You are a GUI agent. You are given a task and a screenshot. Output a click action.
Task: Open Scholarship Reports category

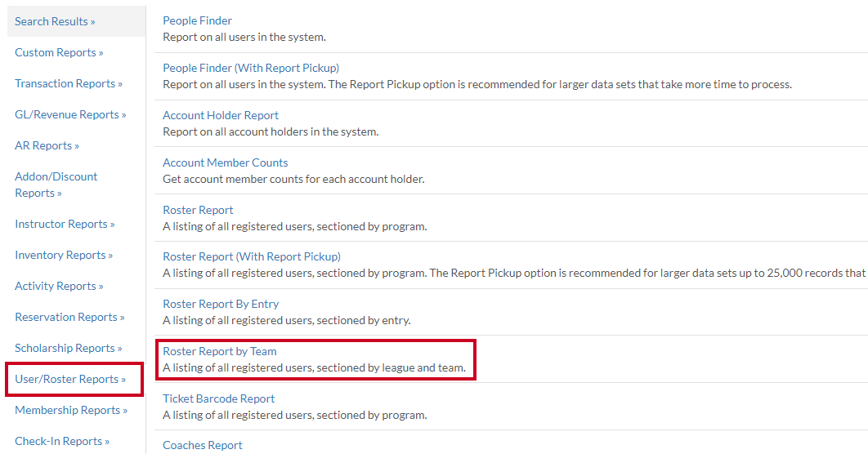69,348
